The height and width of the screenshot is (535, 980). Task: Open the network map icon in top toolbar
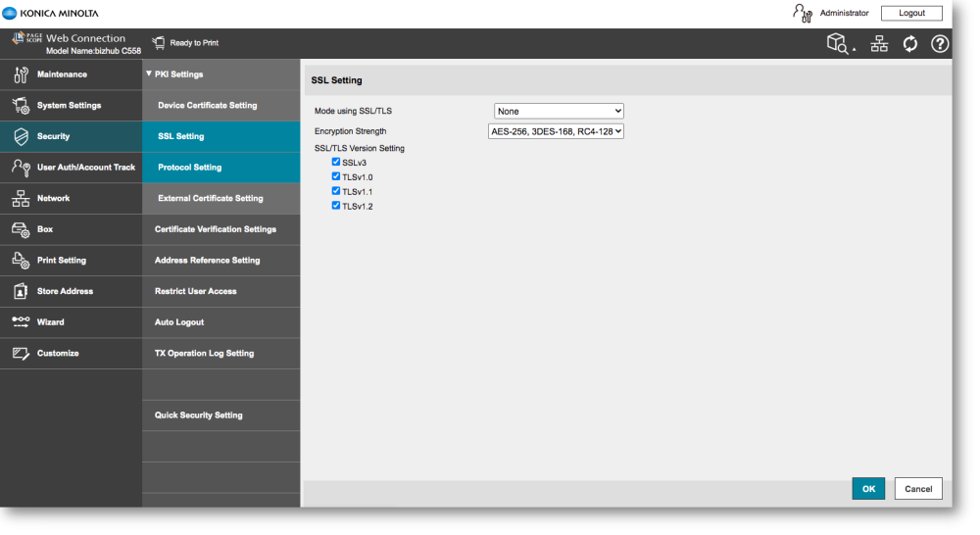879,44
